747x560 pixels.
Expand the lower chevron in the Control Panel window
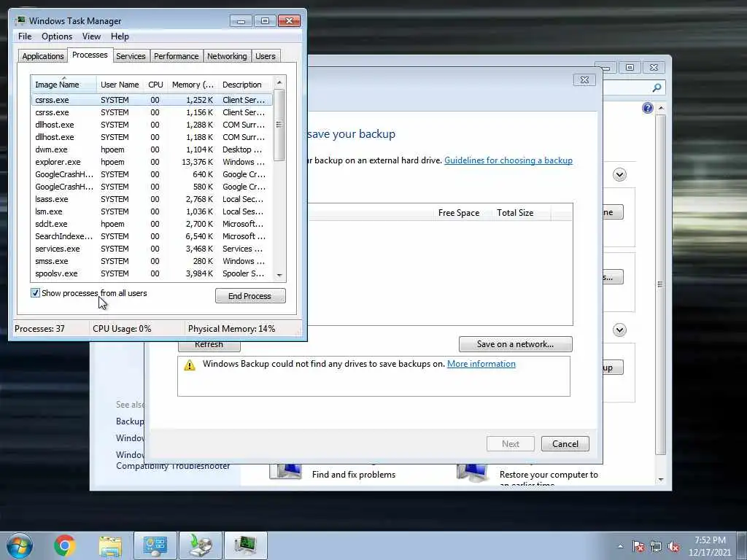point(619,330)
